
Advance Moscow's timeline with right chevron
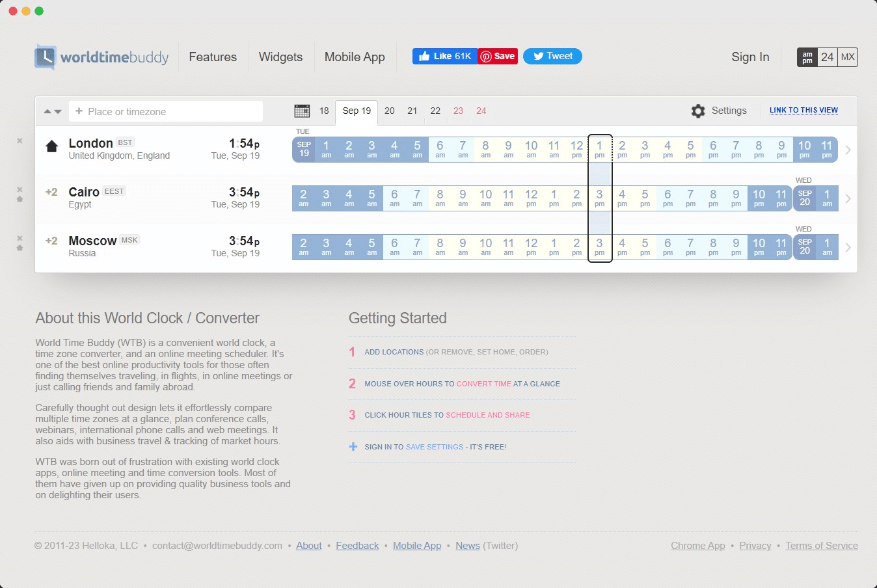[x=848, y=247]
